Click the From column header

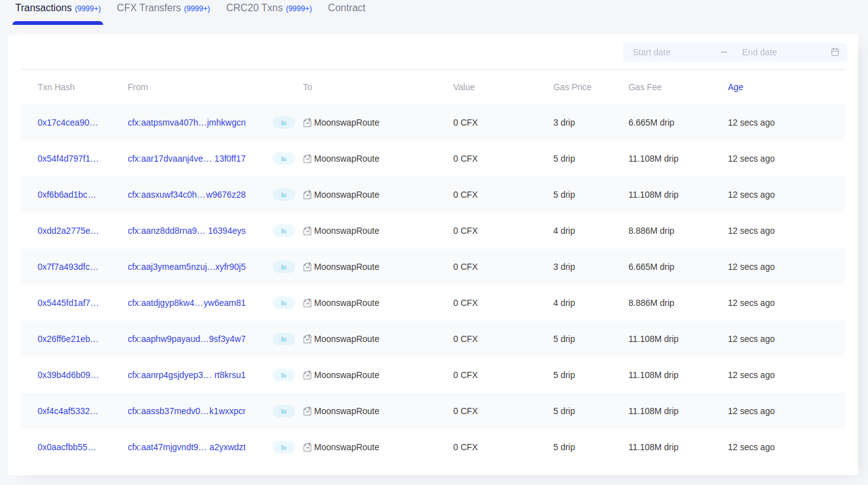(x=138, y=87)
